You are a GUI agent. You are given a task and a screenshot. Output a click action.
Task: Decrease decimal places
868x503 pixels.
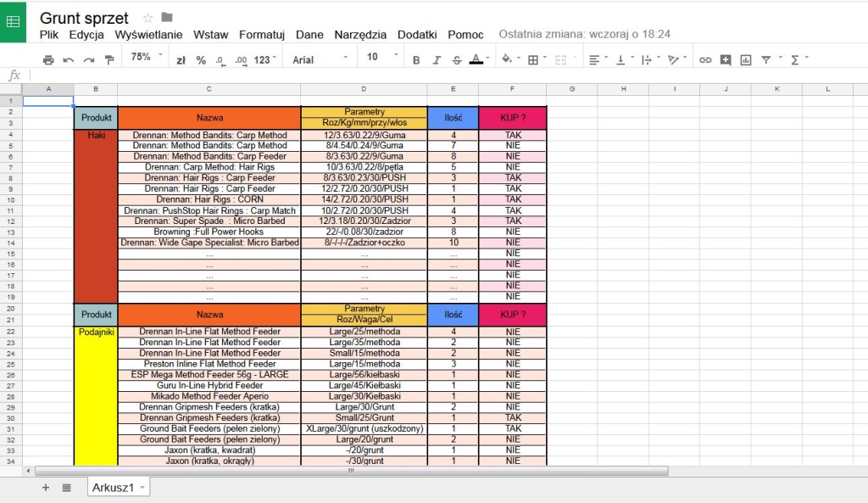coord(220,60)
